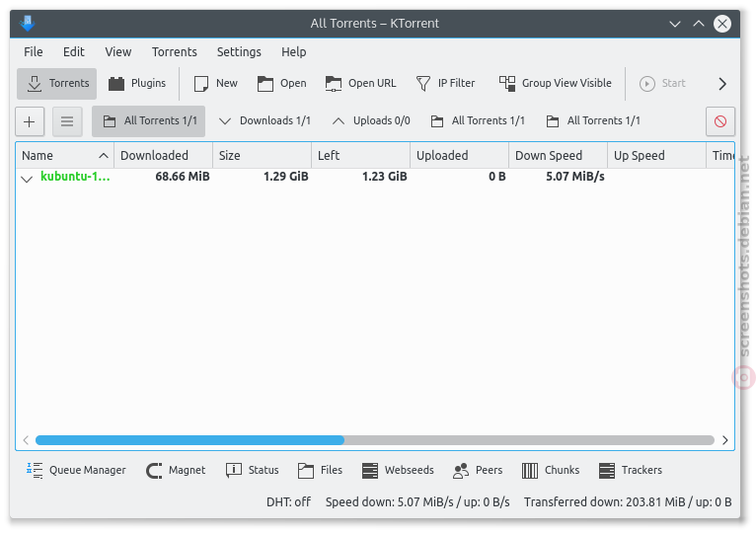
Task: Switch to the Uploads 0/0 tab
Action: pyautogui.click(x=371, y=121)
